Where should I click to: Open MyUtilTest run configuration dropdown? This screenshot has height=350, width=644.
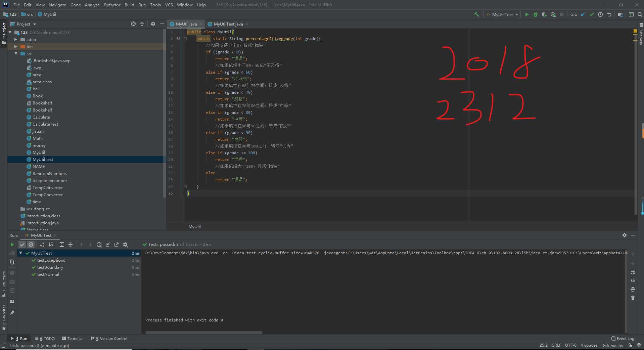[x=502, y=14]
